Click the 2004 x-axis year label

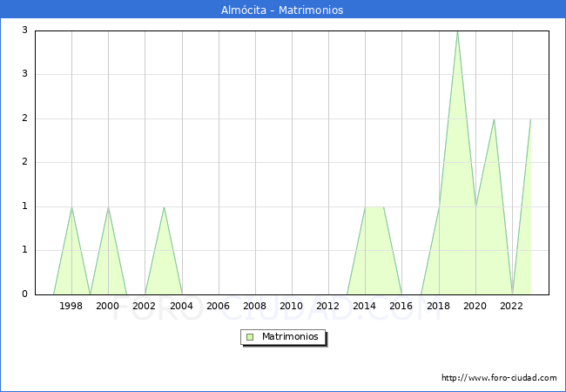(181, 307)
